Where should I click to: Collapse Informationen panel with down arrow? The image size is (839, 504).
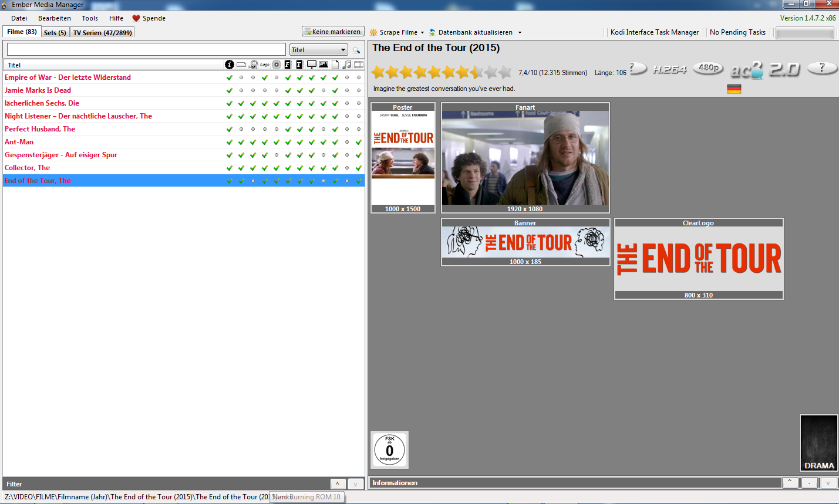click(828, 482)
